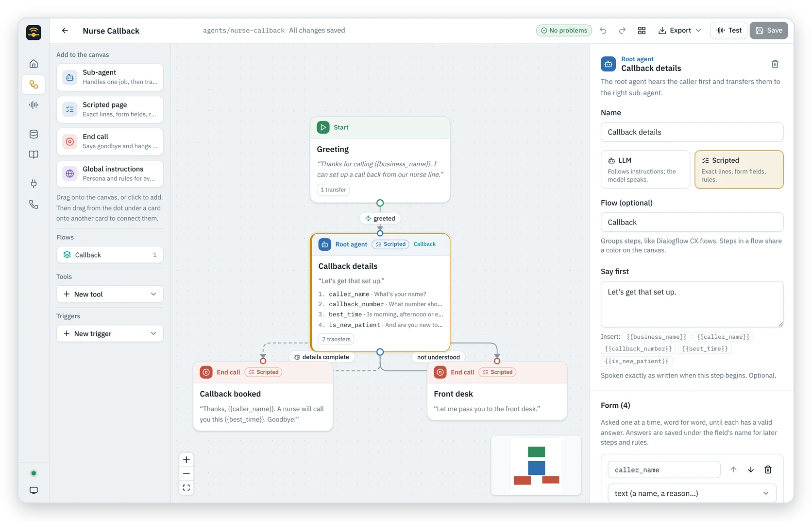
Task: Open the Export dropdown
Action: (x=679, y=31)
